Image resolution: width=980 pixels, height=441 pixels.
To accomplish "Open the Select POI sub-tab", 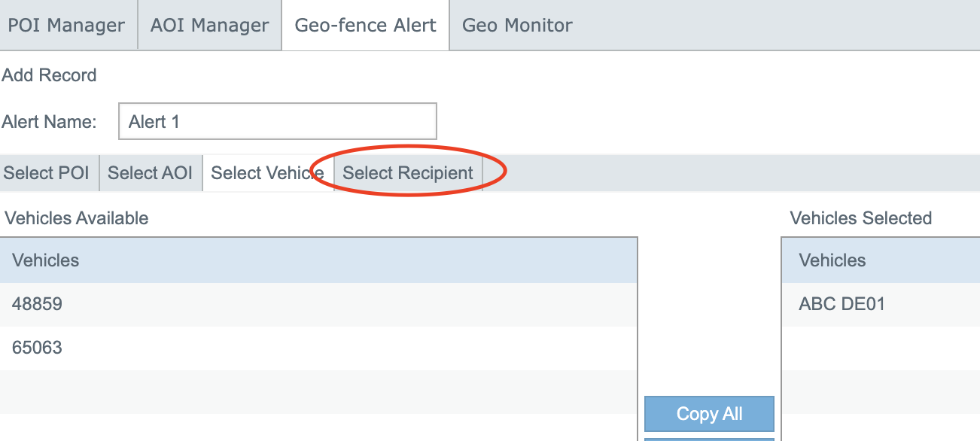I will pyautogui.click(x=47, y=173).
